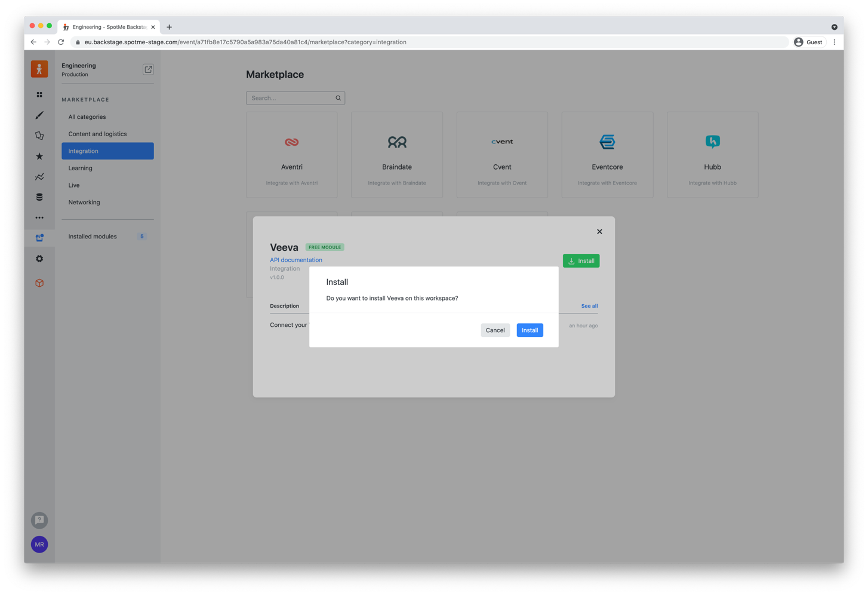Open the marketplace store icon in sidebar
Viewport: 868px width, 595px height.
(39, 238)
